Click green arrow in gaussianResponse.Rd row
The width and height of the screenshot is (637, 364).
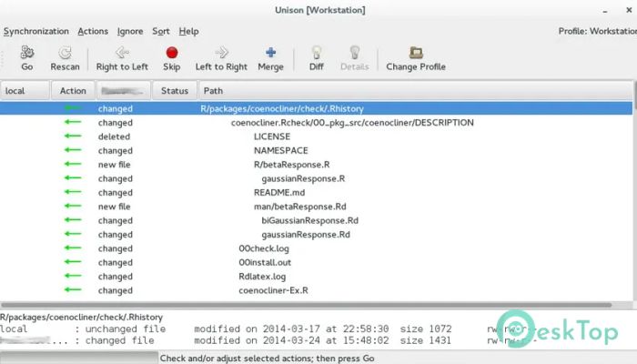[x=73, y=234]
